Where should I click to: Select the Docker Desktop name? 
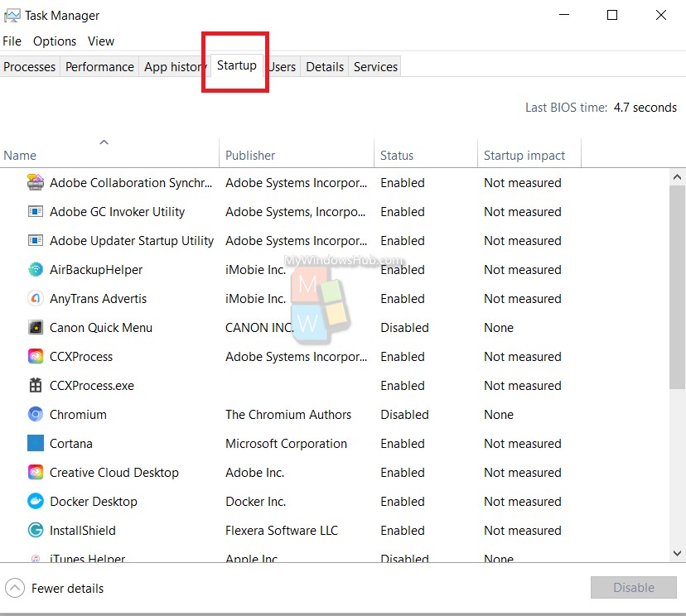point(94,502)
